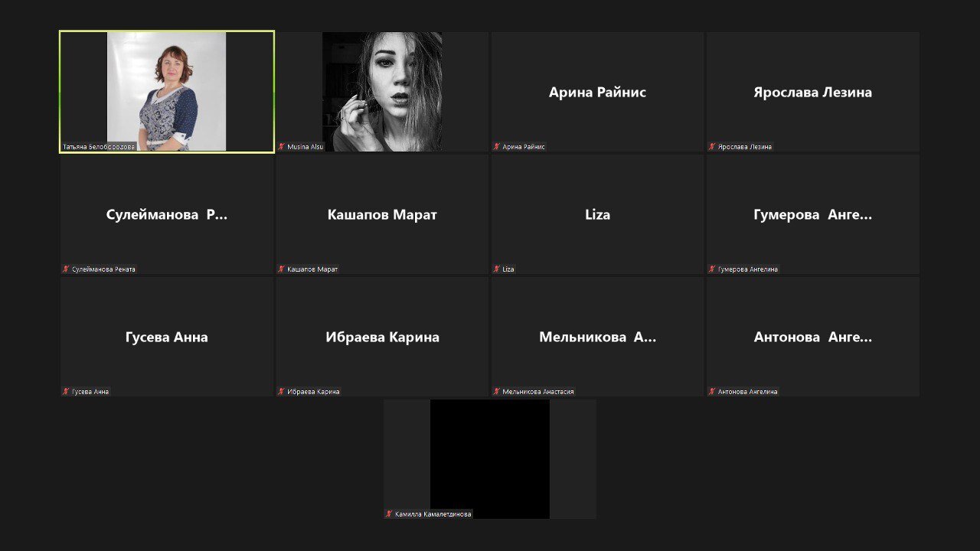Click muted mic icon by Ибраева Карина label
This screenshot has width=980, height=551.
pyautogui.click(x=282, y=392)
